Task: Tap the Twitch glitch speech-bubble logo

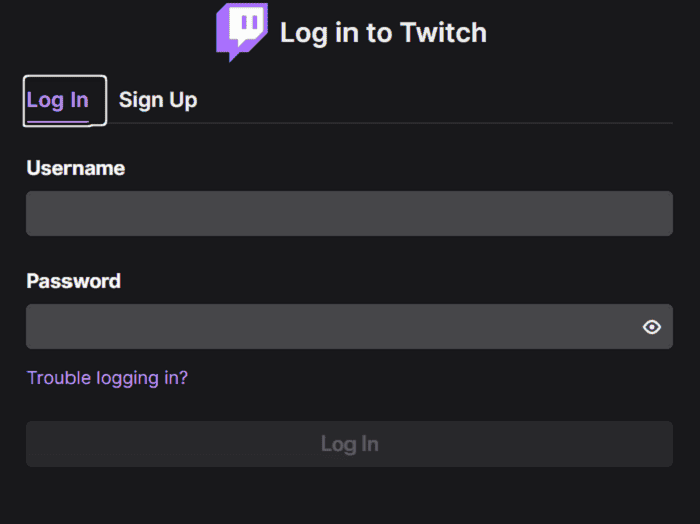Action: click(x=242, y=32)
